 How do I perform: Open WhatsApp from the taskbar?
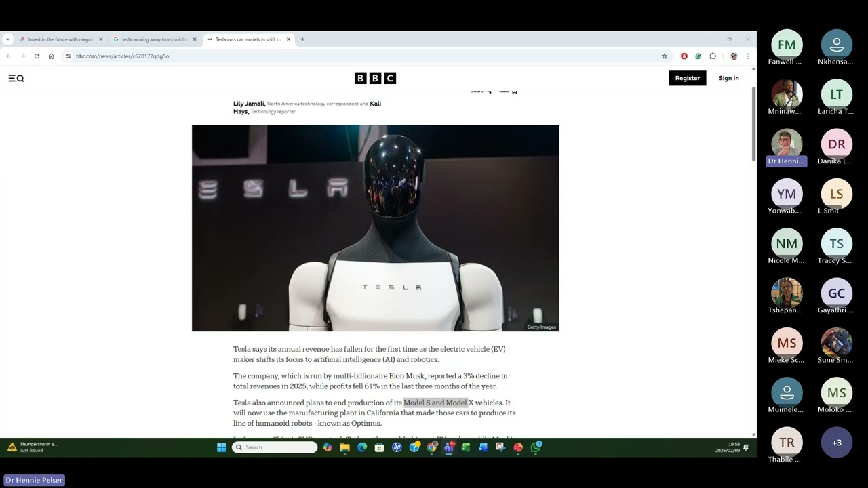pos(536,447)
